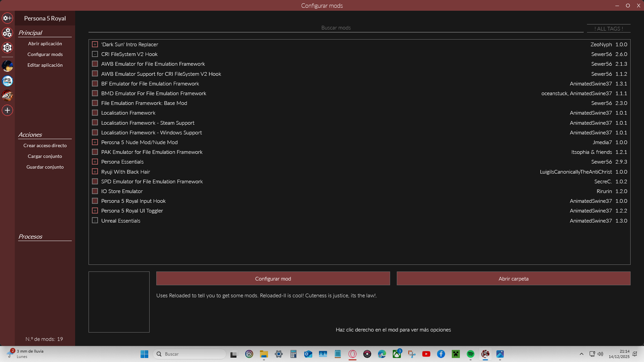The height and width of the screenshot is (362, 644).
Task: Open the Windows Start menu
Action: coord(144,354)
